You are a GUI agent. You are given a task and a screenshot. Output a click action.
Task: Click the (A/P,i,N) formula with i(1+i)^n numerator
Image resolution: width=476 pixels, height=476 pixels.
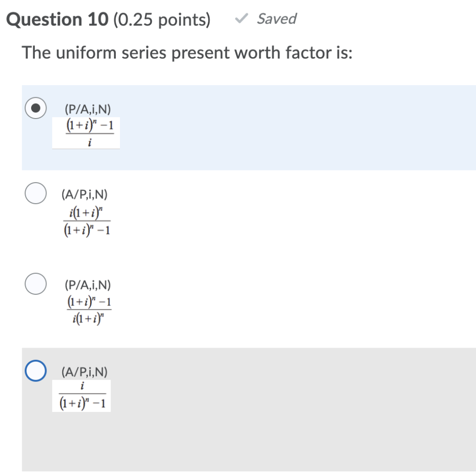88,221
